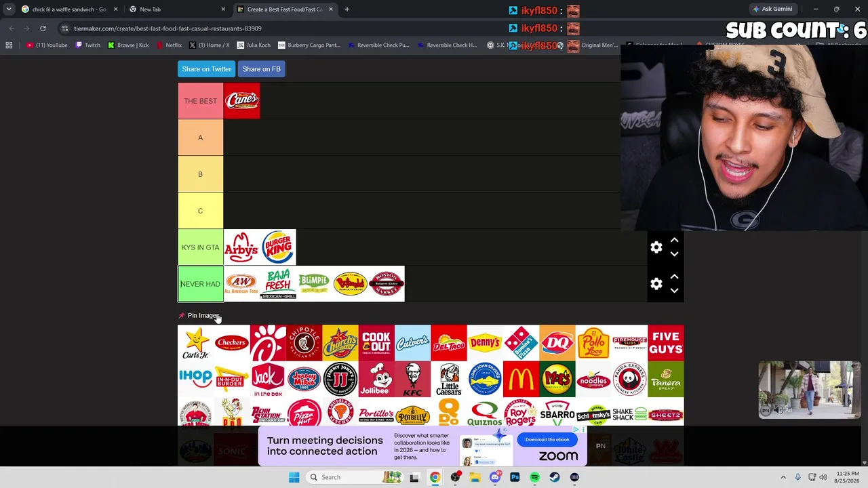Pick the Denny's logo tile
Image resolution: width=868 pixels, height=488 pixels.
point(485,343)
